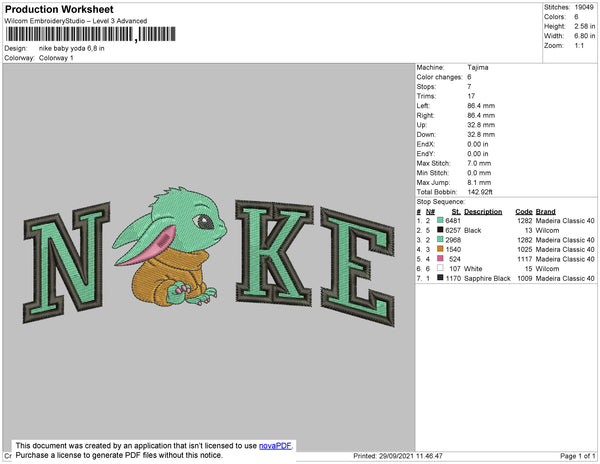The image size is (600, 464).
Task: Click the code 1025 for thread 1540
Action: click(x=525, y=249)
